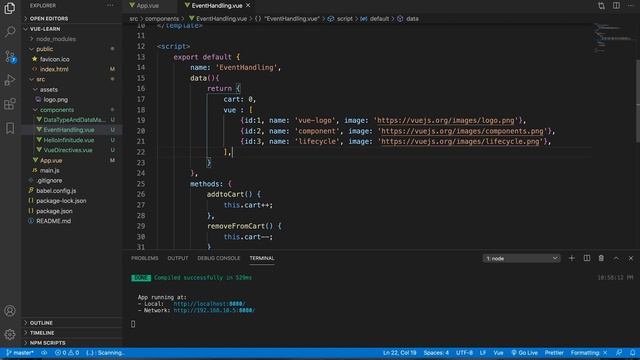Viewport: 640px width, 360px height.
Task: Split the editor right
Action: tap(616, 5)
